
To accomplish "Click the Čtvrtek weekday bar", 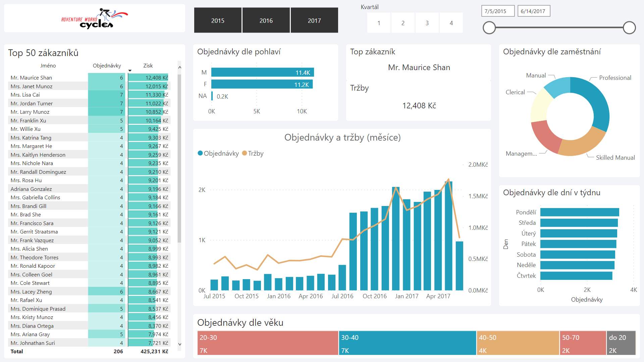I will [x=576, y=276].
